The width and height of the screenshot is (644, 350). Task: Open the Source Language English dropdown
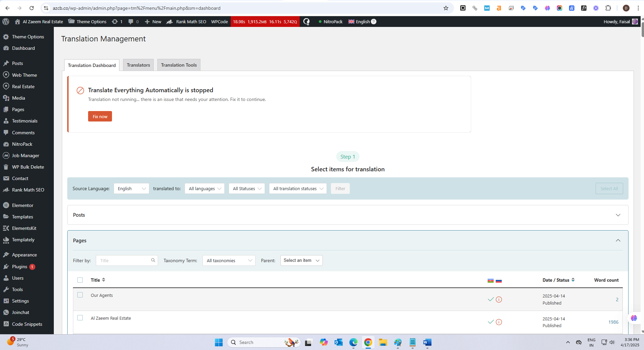click(131, 188)
